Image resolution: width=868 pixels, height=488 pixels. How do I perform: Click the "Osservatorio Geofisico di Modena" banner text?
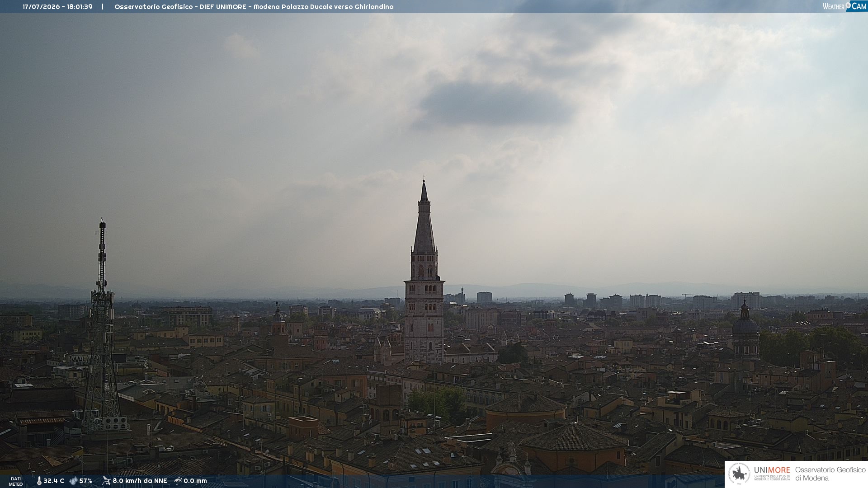pos(830,474)
